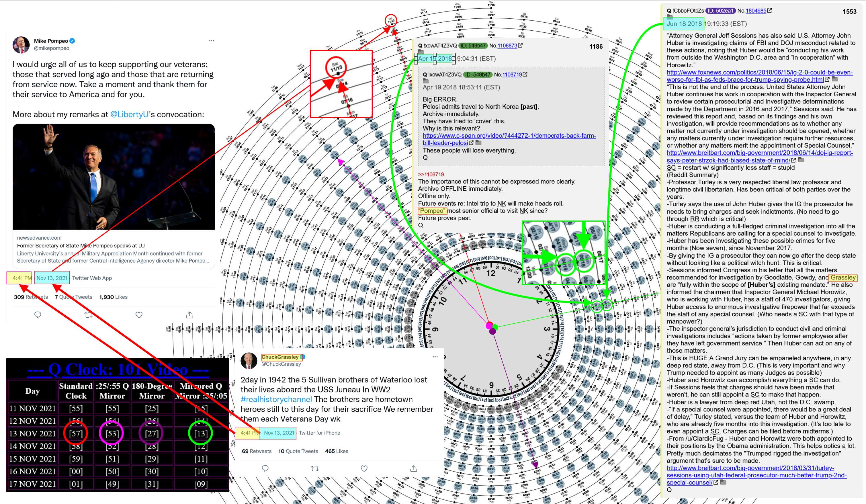Open the newsadvance.com article card title

(81, 245)
